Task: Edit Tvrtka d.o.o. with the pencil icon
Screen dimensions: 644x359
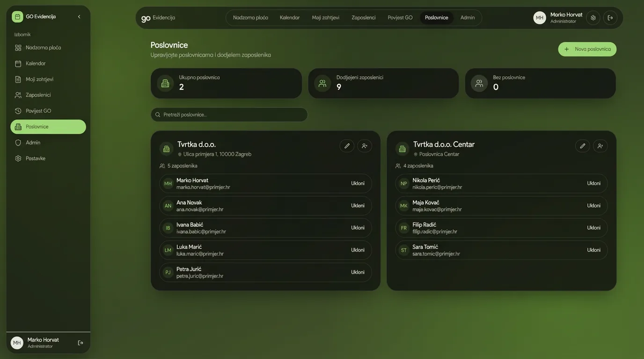Action: click(347, 146)
